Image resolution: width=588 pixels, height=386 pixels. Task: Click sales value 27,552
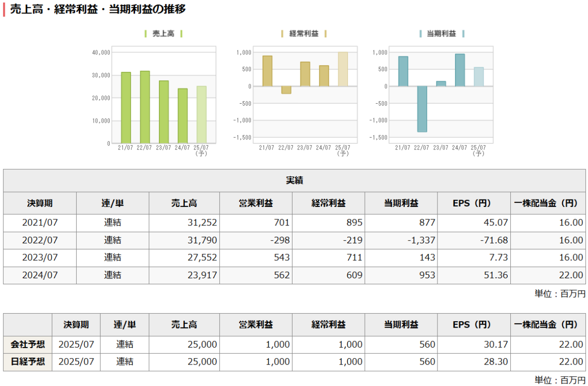[x=202, y=257]
